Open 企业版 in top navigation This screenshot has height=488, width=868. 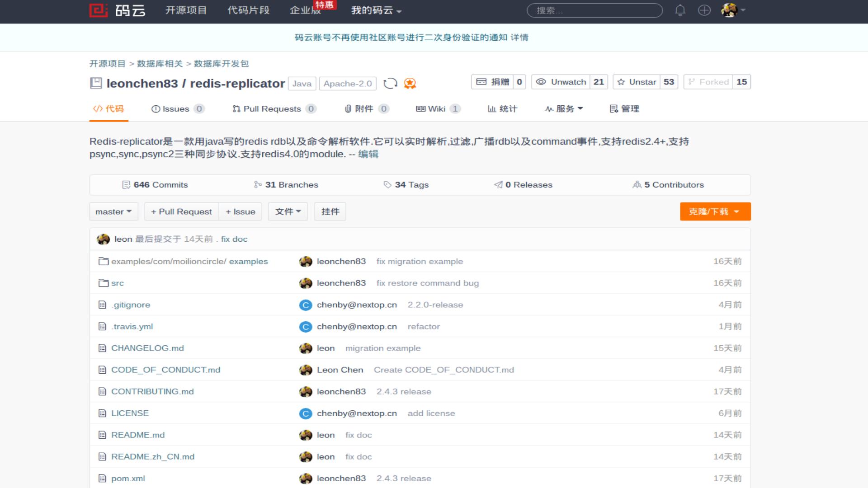pyautogui.click(x=305, y=10)
